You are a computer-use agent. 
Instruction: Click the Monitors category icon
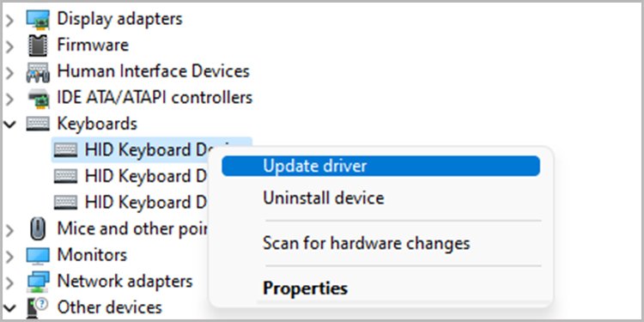[x=38, y=256]
